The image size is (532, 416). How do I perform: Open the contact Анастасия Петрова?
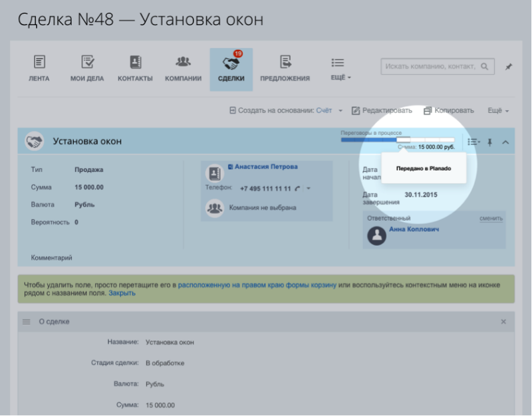(x=266, y=167)
